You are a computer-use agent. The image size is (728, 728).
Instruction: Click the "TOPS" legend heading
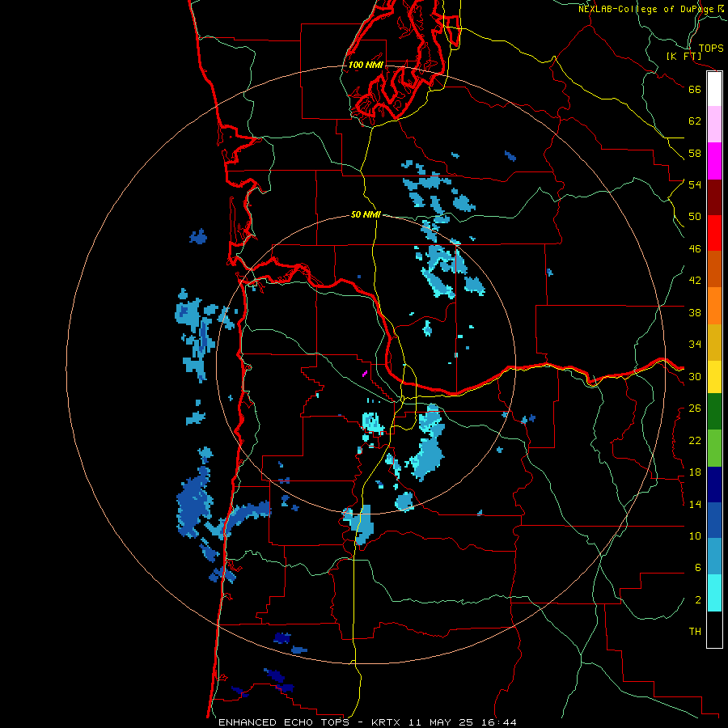tap(711, 48)
